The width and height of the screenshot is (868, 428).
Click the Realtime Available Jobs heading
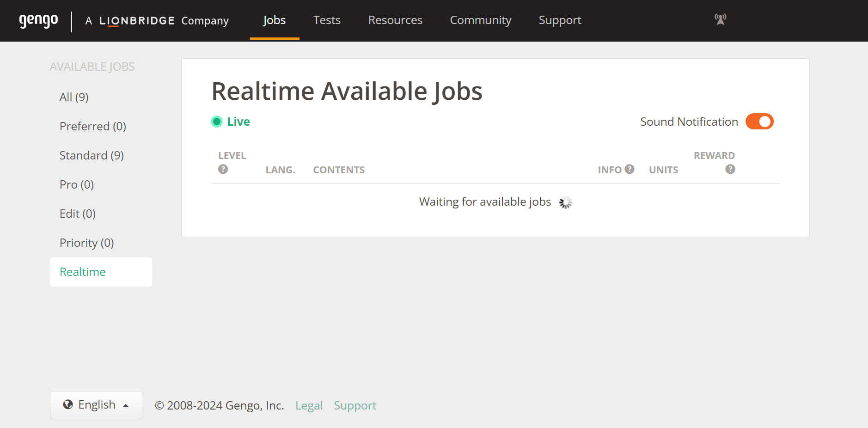click(347, 91)
